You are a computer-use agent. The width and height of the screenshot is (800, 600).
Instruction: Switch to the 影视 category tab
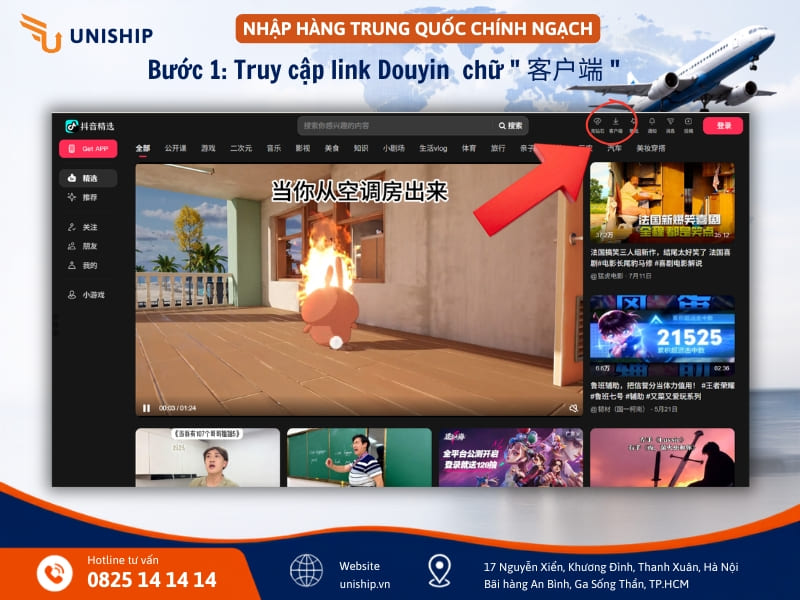tap(303, 148)
